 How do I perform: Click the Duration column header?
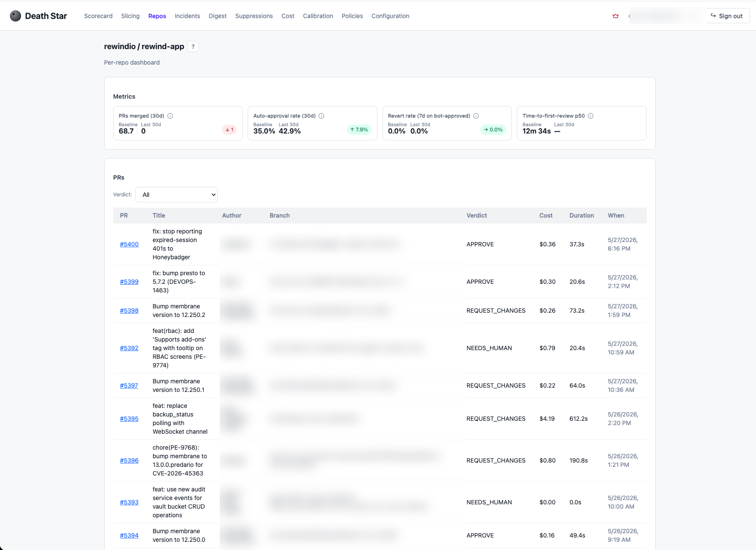[582, 215]
